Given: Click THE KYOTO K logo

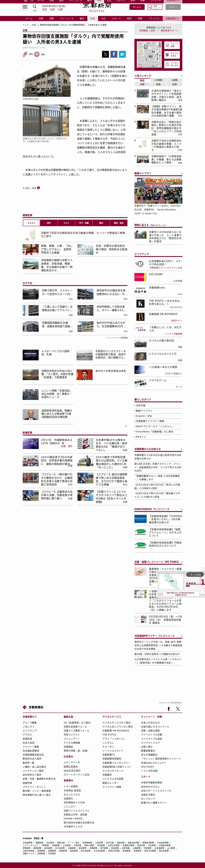Looking at the screenshot, I should [140, 304].
